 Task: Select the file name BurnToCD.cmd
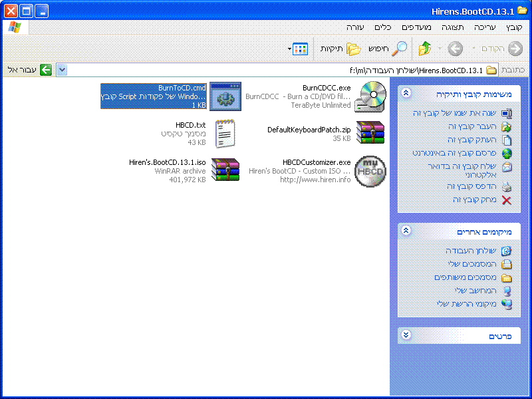182,88
